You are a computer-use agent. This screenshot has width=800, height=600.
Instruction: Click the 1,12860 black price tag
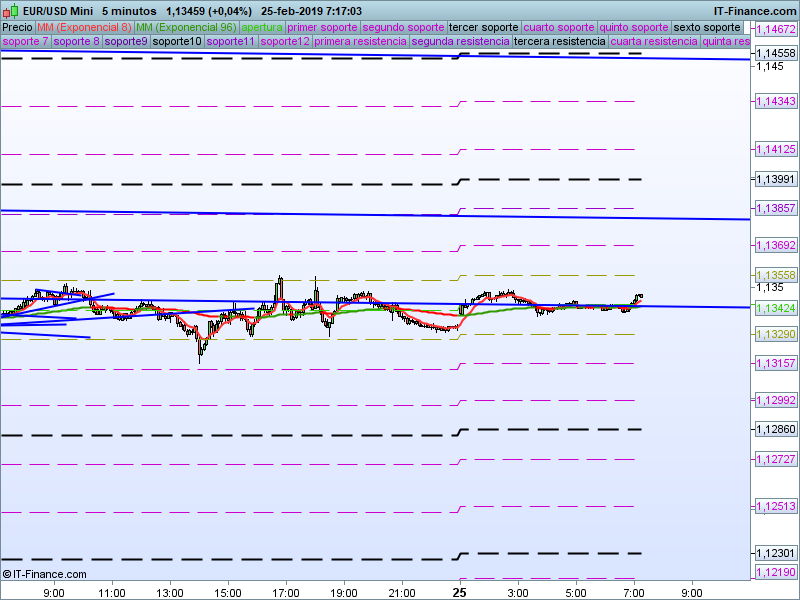click(x=774, y=429)
